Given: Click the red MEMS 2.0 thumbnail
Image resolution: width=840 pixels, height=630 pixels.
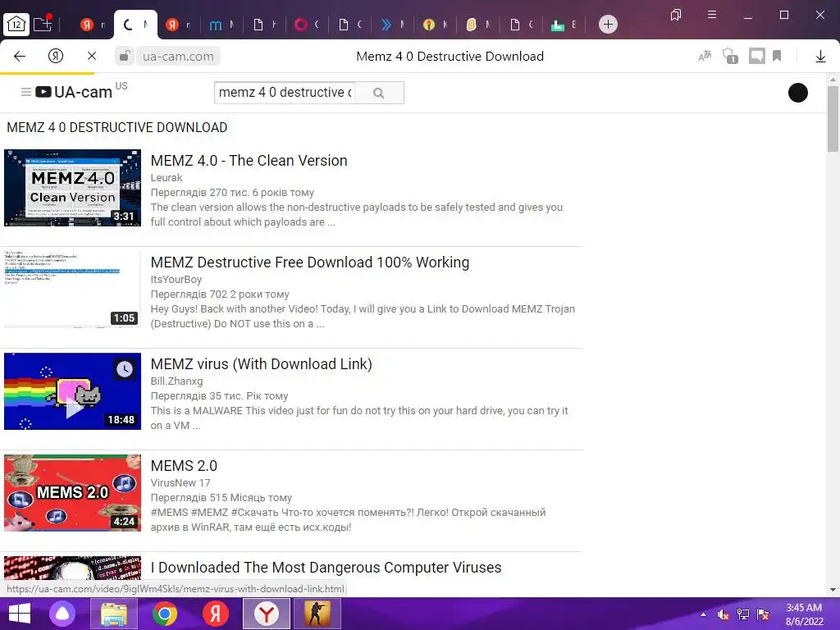Looking at the screenshot, I should (x=72, y=493).
